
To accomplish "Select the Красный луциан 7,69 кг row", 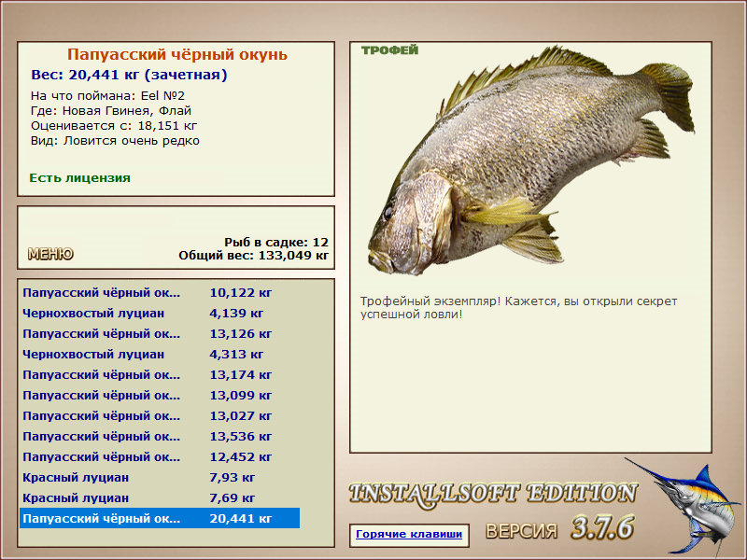I will coord(160,497).
